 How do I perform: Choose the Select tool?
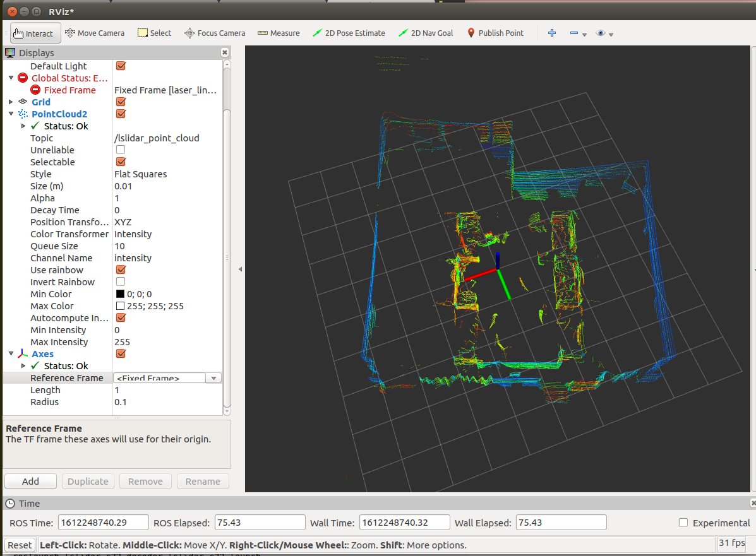pos(154,33)
